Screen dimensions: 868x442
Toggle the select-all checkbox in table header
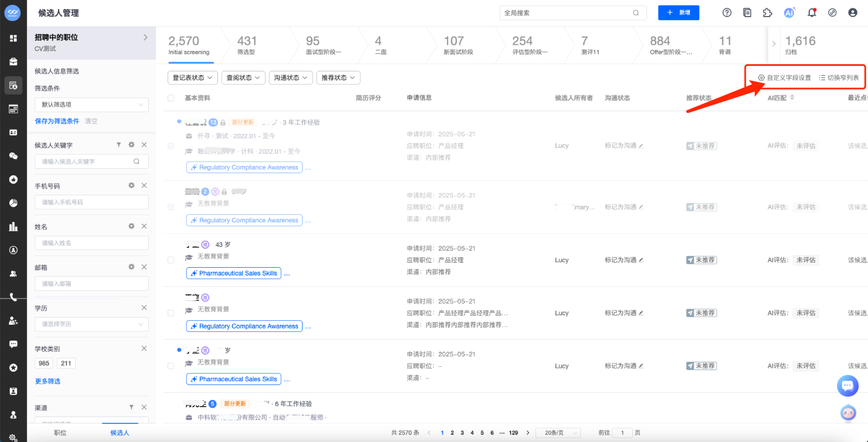(171, 98)
